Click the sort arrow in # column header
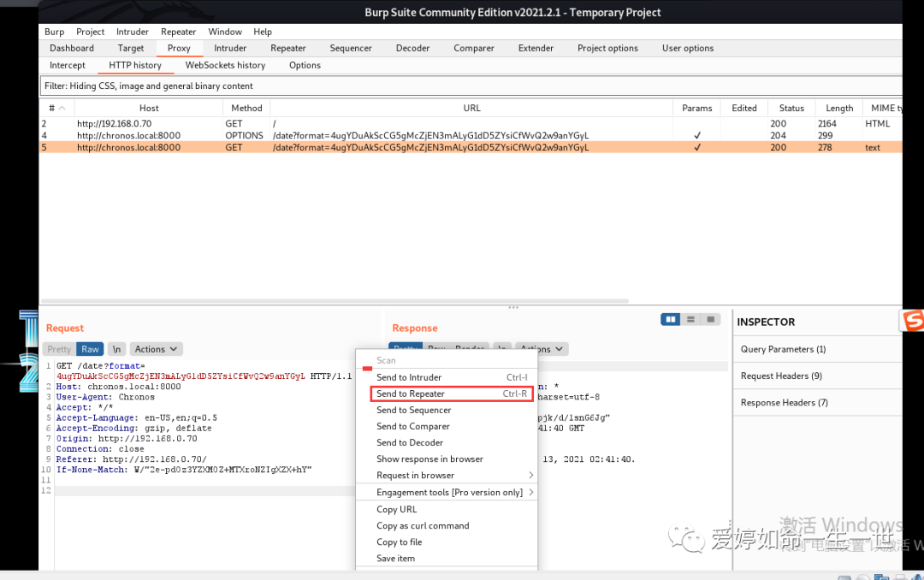This screenshot has height=580, width=924. coord(62,108)
